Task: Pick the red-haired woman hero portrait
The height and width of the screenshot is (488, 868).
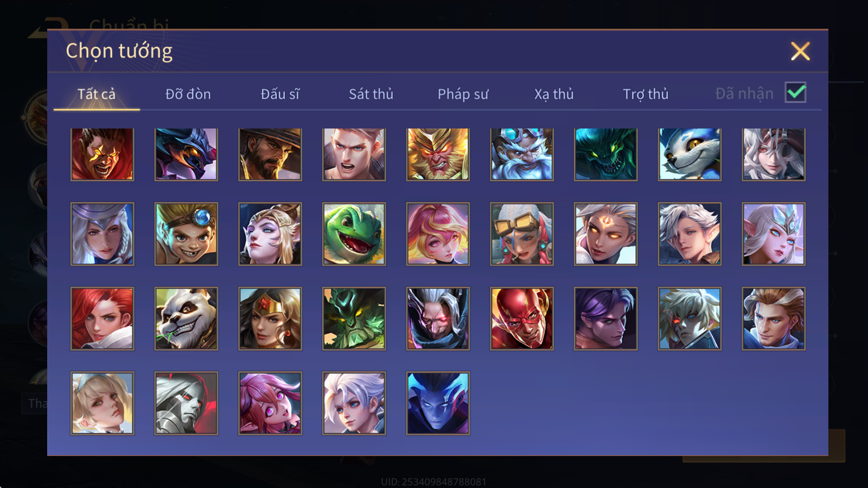Action: (102, 319)
